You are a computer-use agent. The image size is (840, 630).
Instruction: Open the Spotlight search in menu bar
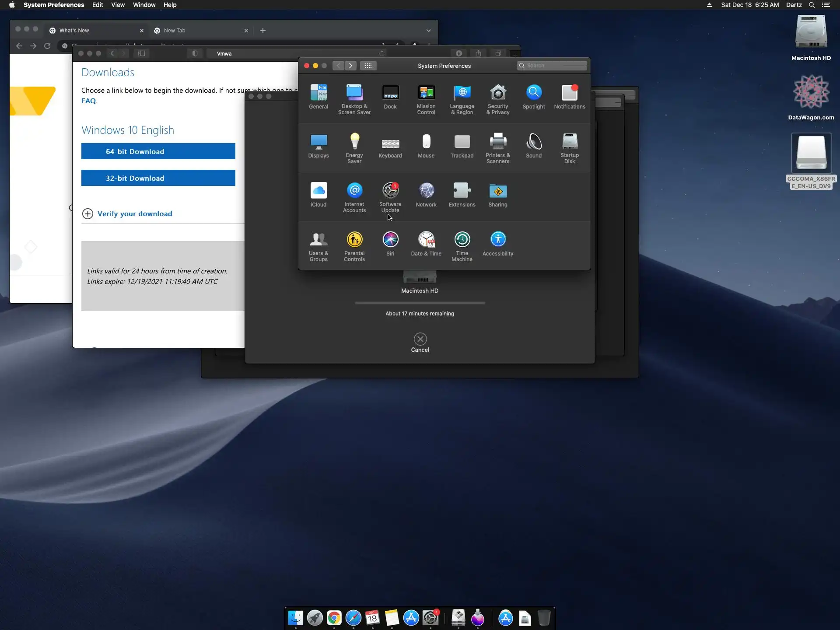812,5
